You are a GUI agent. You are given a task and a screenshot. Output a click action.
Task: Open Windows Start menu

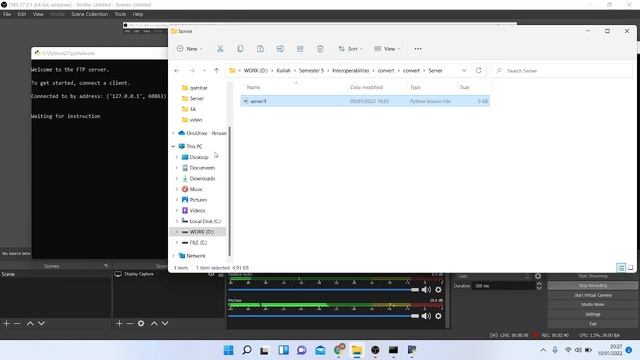(229, 350)
